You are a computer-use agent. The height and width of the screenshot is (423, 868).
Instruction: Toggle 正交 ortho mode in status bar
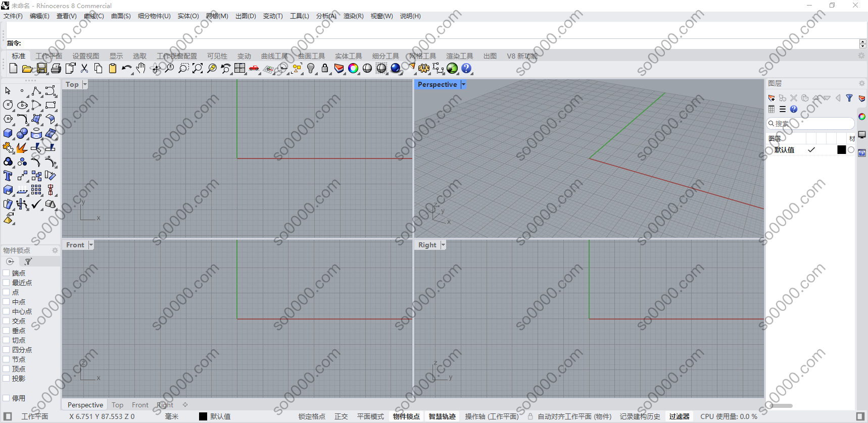pos(341,416)
